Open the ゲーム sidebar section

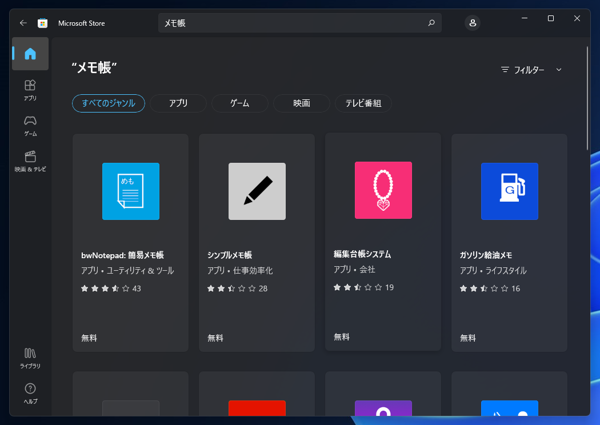point(30,126)
